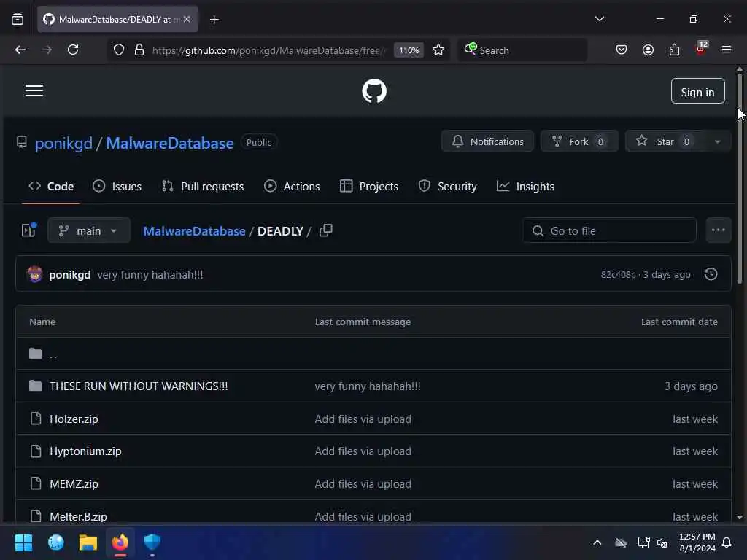Click Firefox icon in taskbar
This screenshot has height=560, width=747.
coord(120,542)
